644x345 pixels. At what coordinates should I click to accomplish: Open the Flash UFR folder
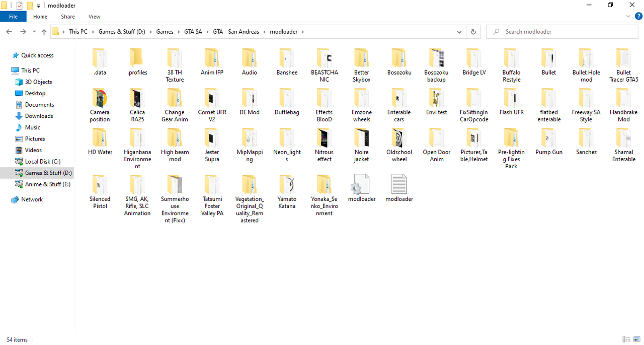coord(511,102)
